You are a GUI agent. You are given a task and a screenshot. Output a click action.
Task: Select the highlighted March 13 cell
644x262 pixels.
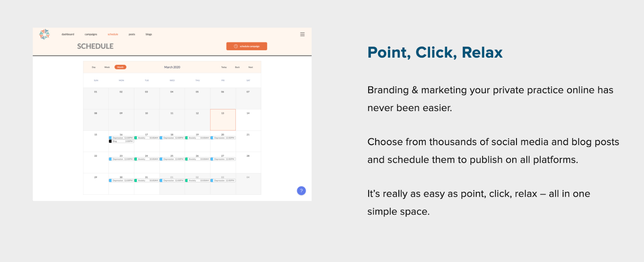pos(223,120)
